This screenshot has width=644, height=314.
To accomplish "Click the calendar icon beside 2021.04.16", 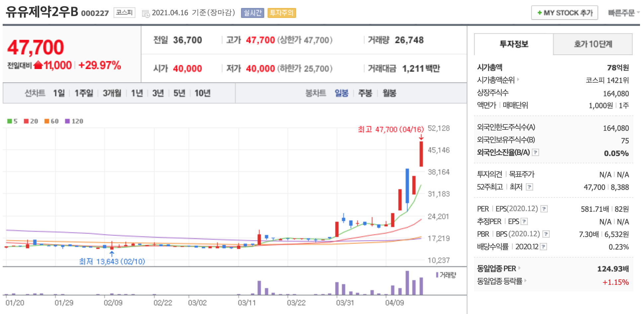I will click(x=146, y=14).
